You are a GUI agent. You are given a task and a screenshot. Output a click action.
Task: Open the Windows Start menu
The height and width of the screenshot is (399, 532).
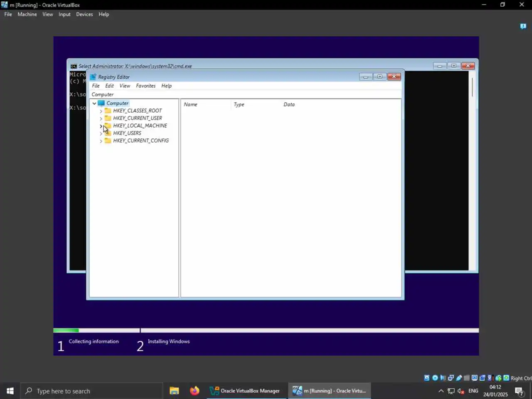(10, 391)
